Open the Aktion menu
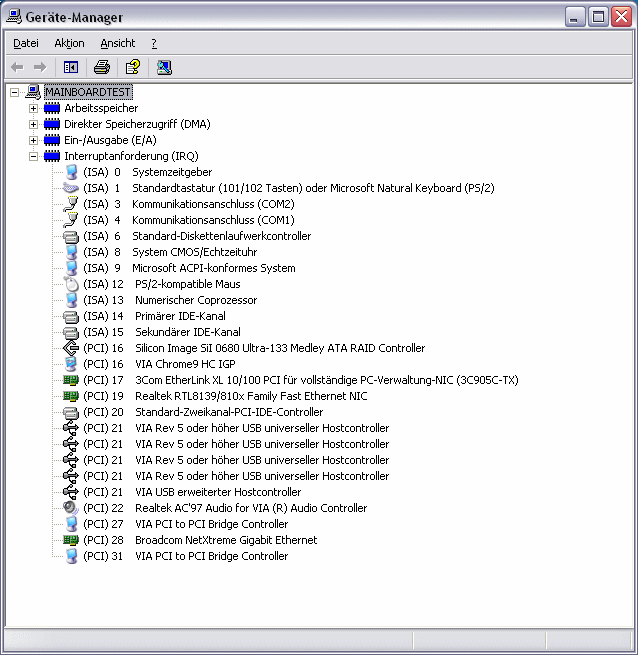 coord(69,43)
